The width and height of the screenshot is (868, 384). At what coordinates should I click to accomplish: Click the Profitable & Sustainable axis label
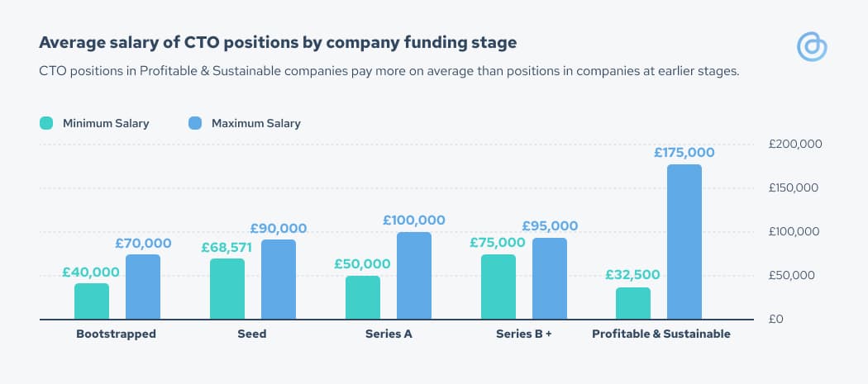(661, 334)
